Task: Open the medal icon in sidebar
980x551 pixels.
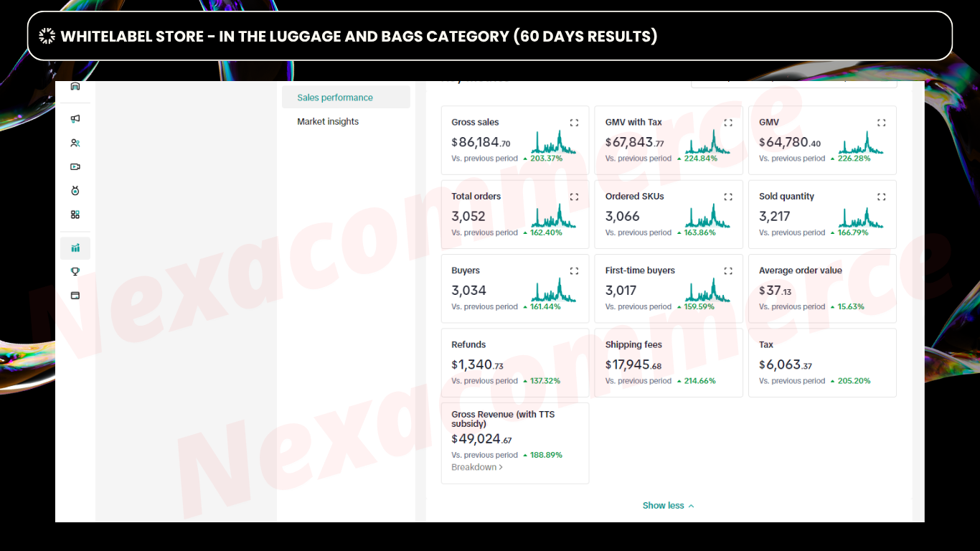Action: coord(75,191)
